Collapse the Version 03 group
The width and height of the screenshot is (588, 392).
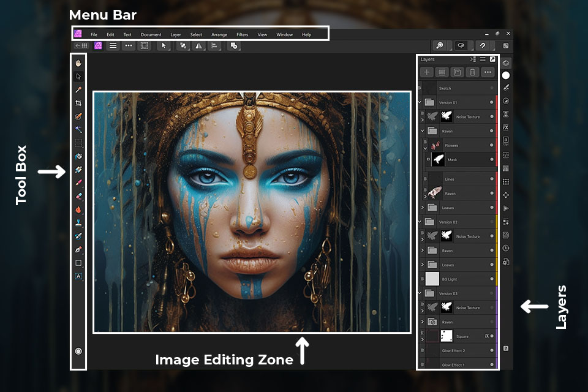coord(420,293)
